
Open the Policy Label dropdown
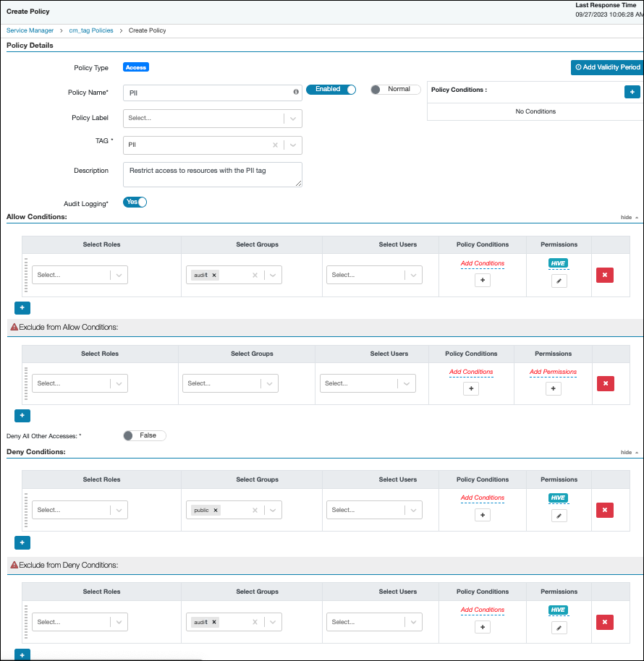[x=212, y=118]
